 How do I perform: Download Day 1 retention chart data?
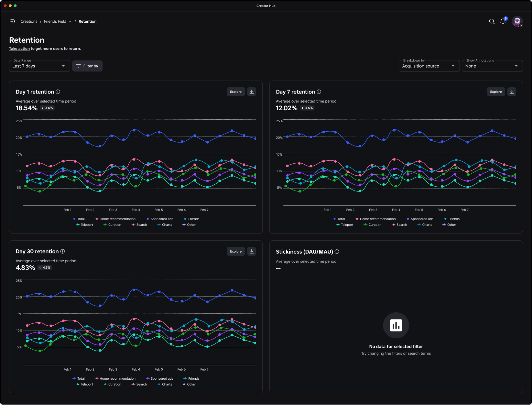[251, 92]
